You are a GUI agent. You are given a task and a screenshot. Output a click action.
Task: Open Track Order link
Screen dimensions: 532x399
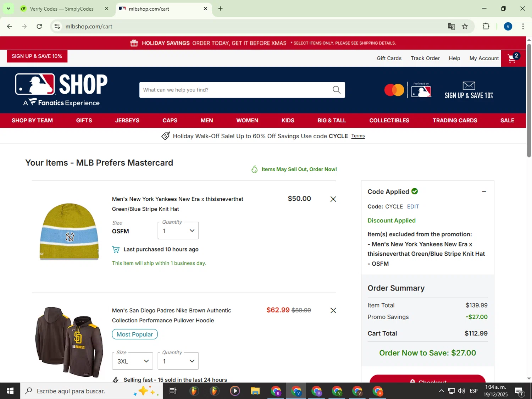425,58
